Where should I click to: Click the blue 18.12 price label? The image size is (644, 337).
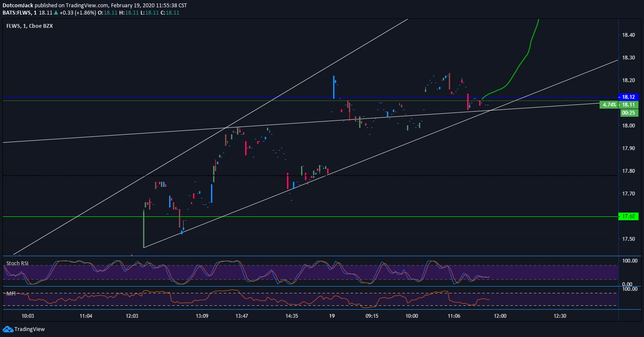pos(628,97)
